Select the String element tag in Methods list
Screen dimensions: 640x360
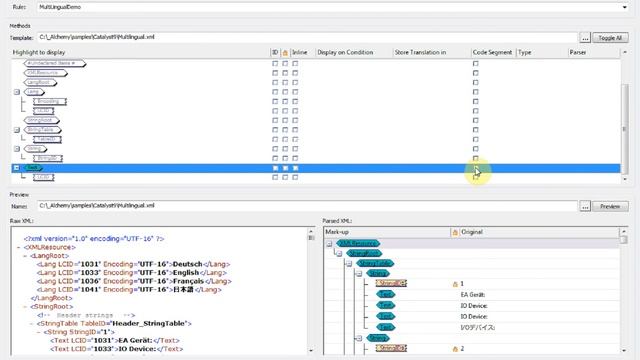tap(35, 149)
